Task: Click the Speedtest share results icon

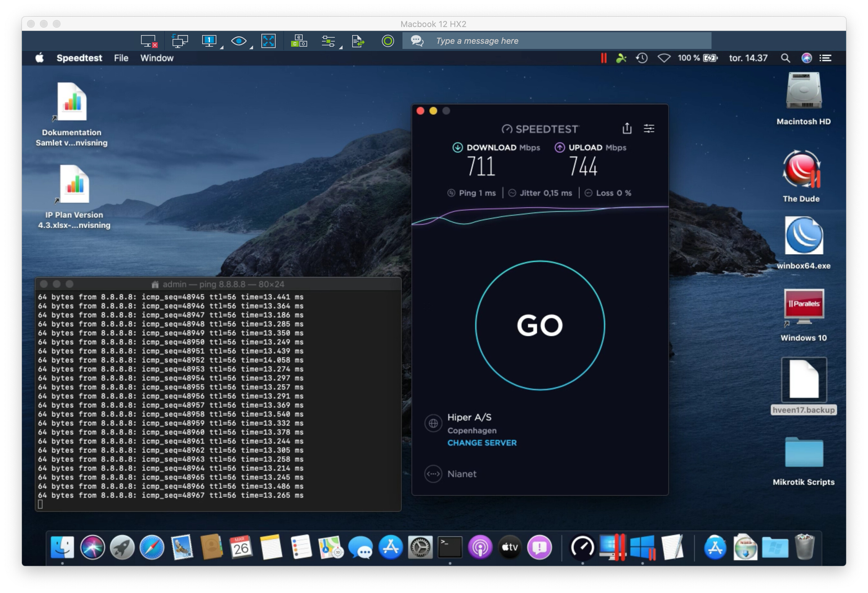Action: (627, 128)
